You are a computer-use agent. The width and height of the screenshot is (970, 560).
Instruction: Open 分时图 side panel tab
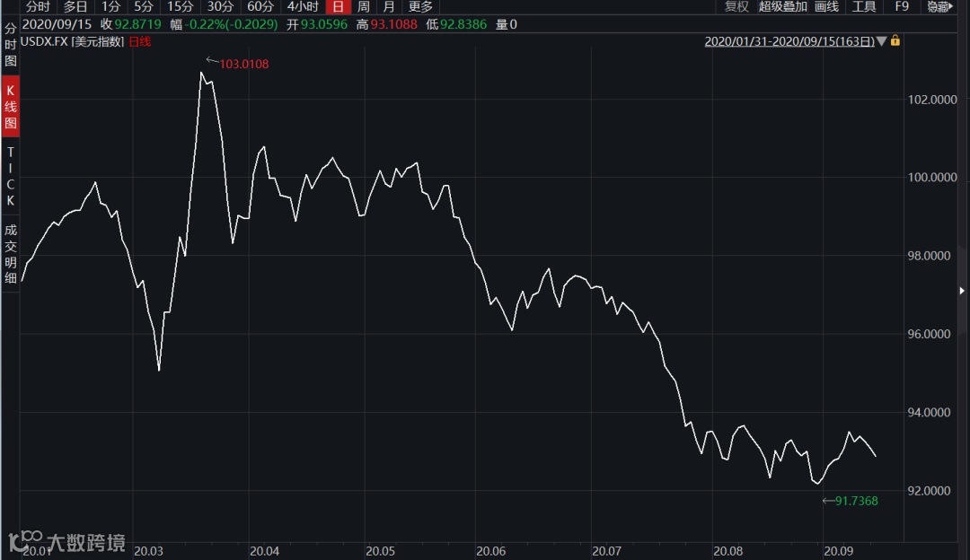click(x=11, y=45)
